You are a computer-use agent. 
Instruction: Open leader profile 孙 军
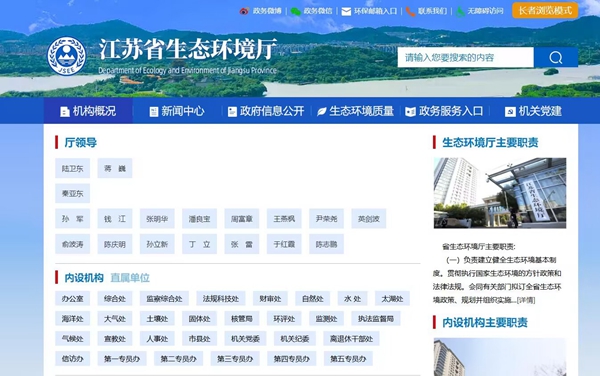(73, 219)
